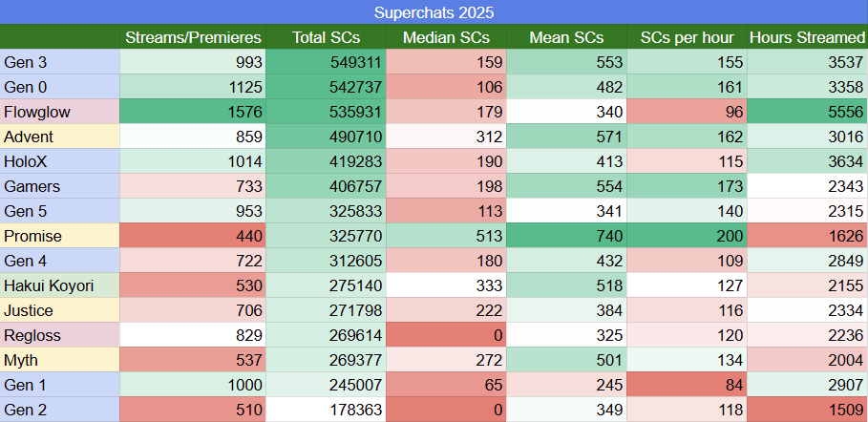Select Flowglow hours streamed cell 5556
868x422 pixels.
(808, 112)
